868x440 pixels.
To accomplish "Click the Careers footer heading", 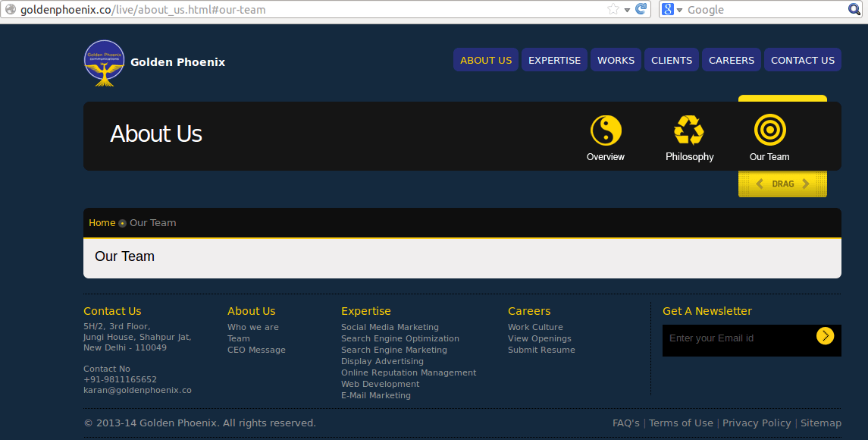I will pos(529,311).
